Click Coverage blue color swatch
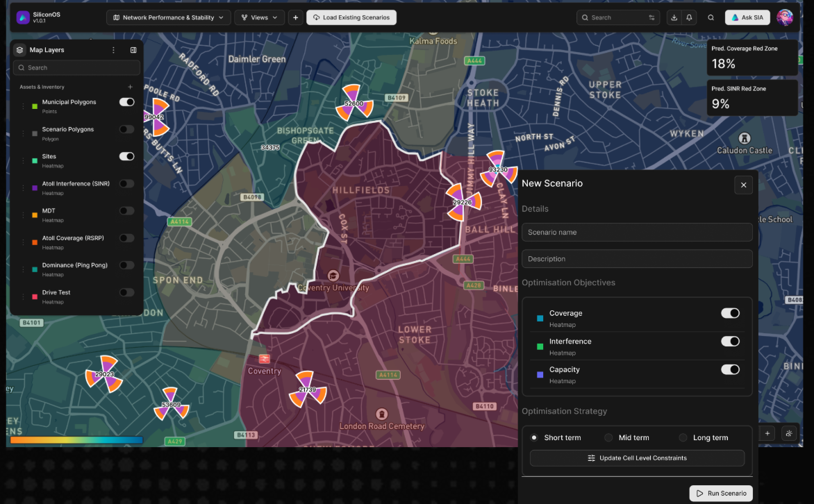The image size is (814, 504). pos(540,318)
